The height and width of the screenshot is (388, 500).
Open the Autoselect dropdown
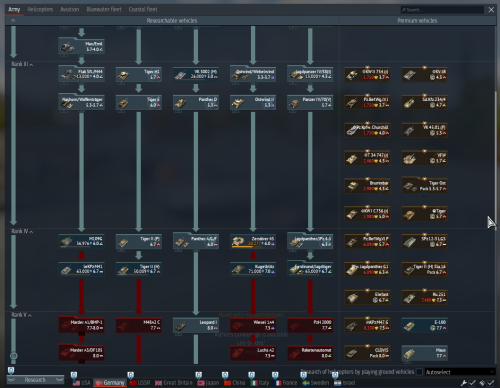460,372
